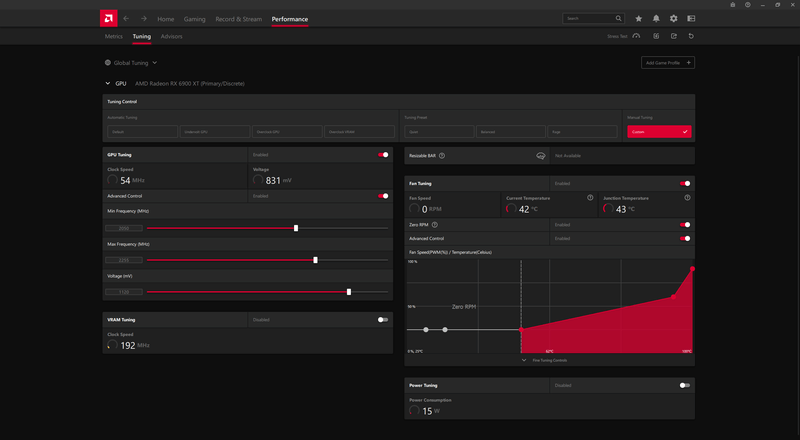Toggle Zero RPM switch
This screenshot has height=440, width=800.
pyautogui.click(x=685, y=225)
